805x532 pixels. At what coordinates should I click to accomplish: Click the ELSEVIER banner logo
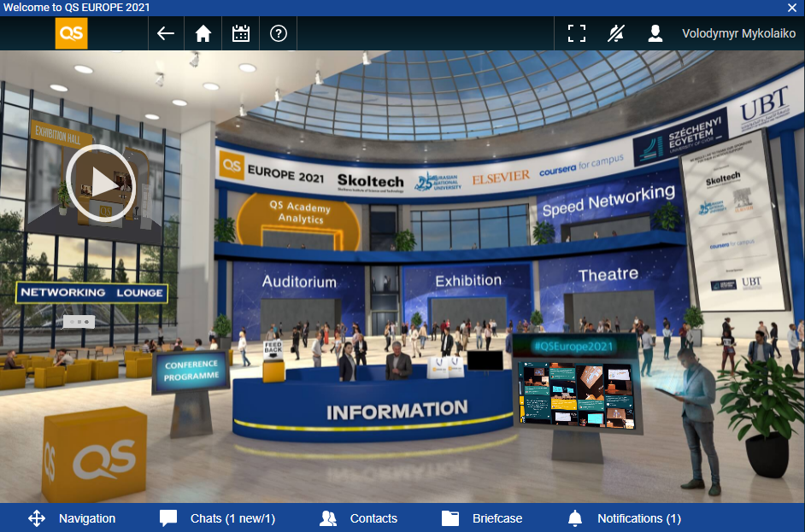tap(501, 178)
